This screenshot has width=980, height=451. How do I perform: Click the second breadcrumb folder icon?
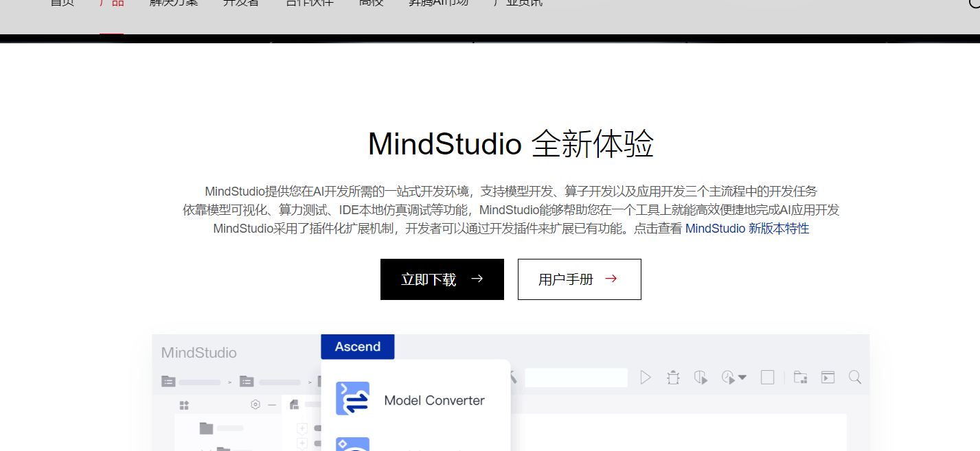[247, 382]
